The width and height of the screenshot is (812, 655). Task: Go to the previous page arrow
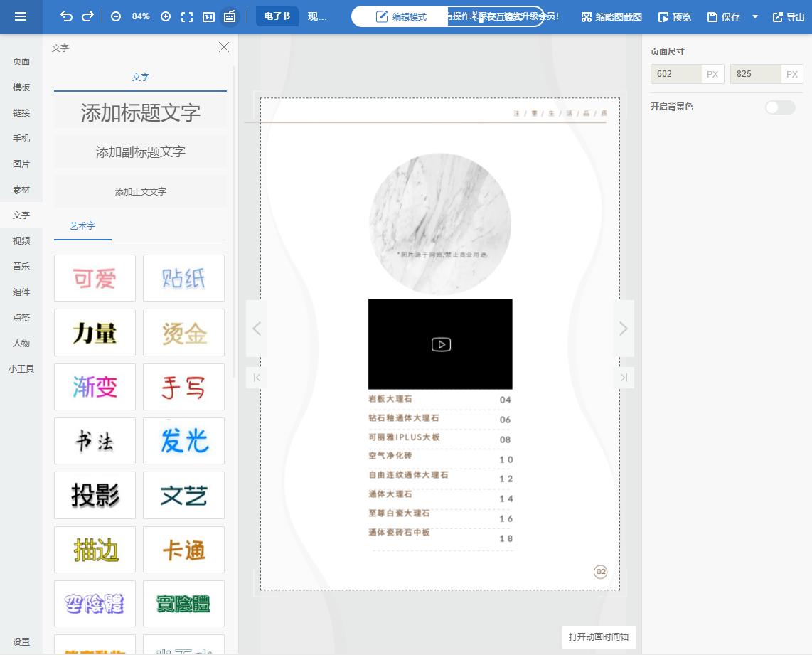click(257, 329)
